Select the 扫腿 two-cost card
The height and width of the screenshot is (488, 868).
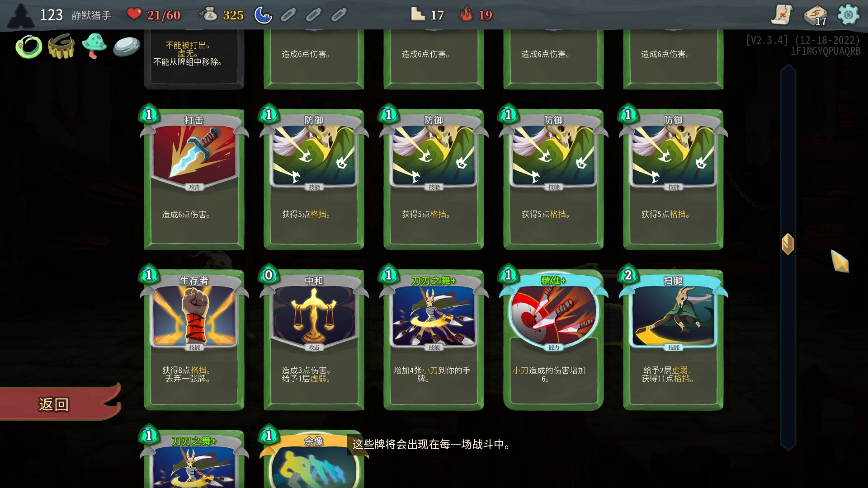pos(673,338)
